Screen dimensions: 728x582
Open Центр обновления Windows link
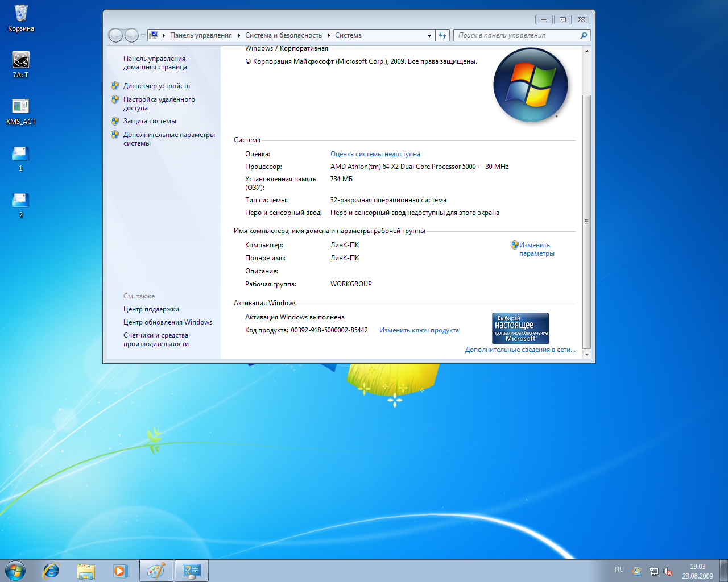[168, 322]
